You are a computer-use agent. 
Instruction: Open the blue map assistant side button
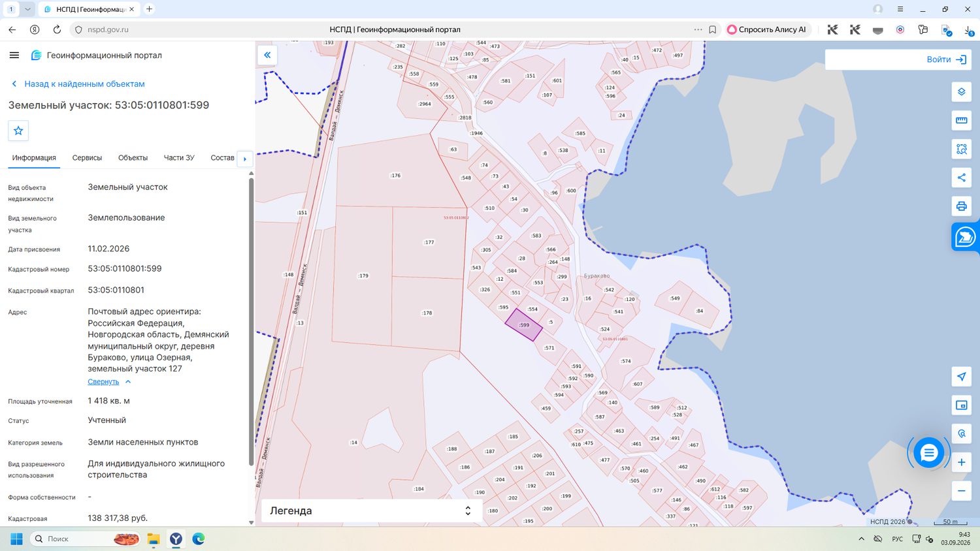pyautogui.click(x=965, y=237)
